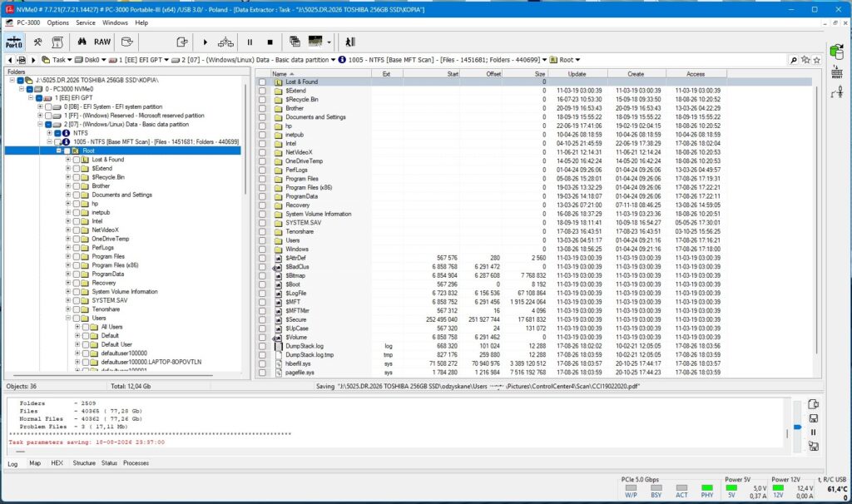Expand the Brother folder in tree
This screenshot has height=504, width=852.
tap(68, 185)
